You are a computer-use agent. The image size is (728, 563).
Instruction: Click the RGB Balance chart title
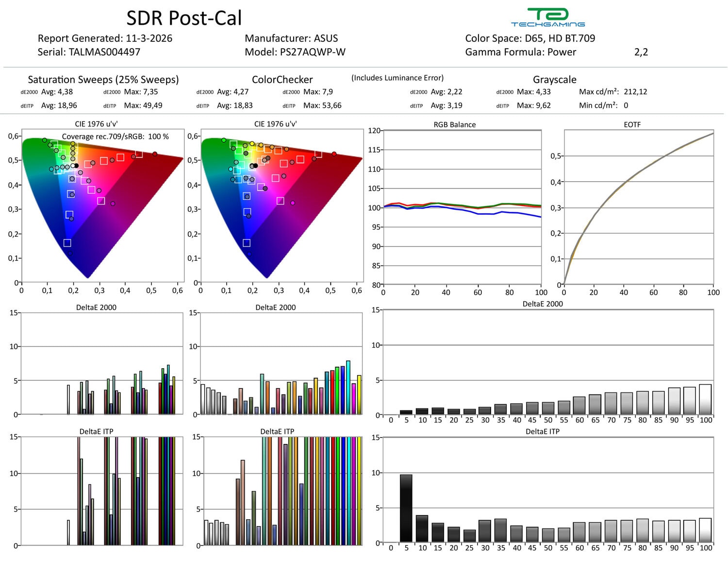[x=454, y=125]
